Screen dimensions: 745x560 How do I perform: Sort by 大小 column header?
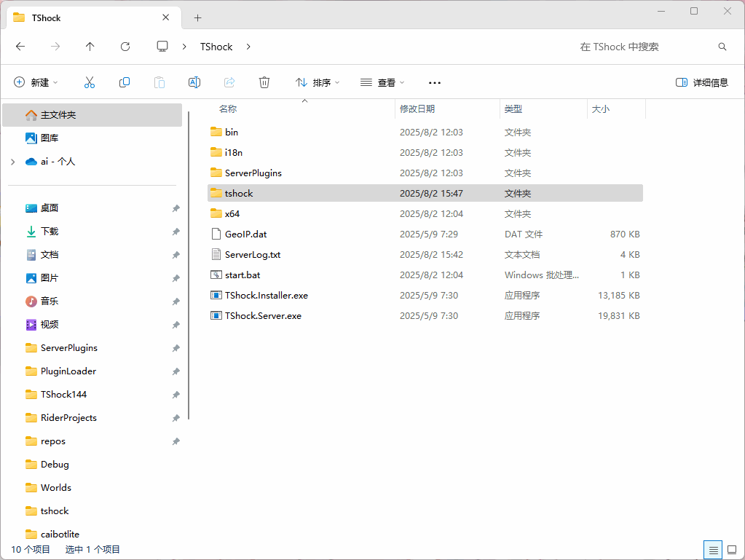(x=601, y=109)
